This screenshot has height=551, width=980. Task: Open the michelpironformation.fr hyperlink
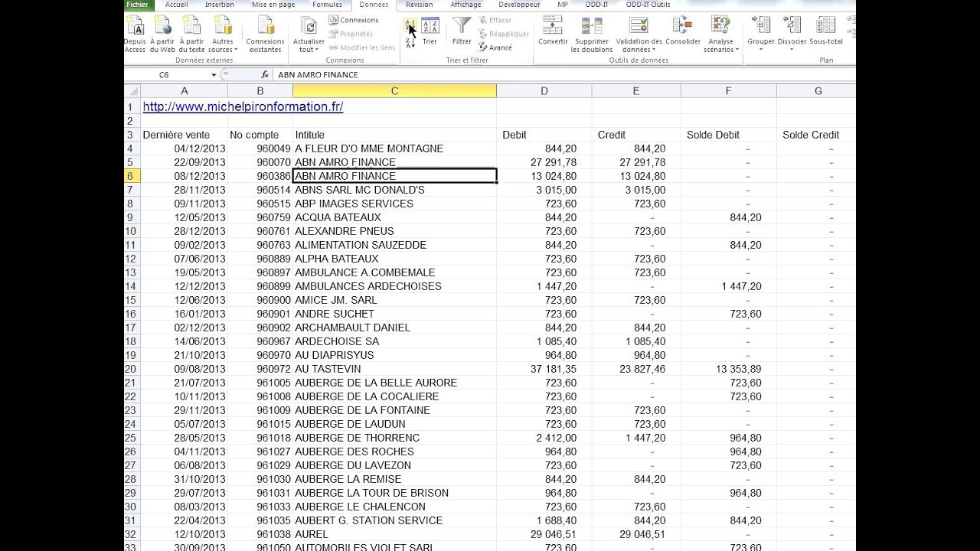[x=243, y=107]
